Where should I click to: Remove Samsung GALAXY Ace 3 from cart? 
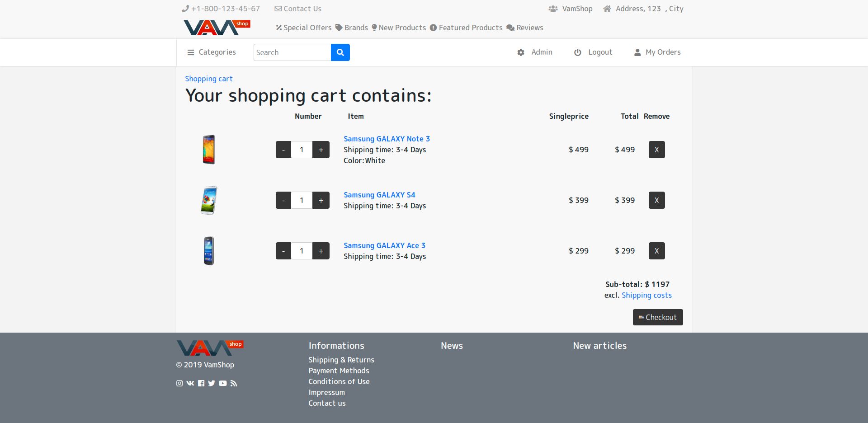(656, 251)
